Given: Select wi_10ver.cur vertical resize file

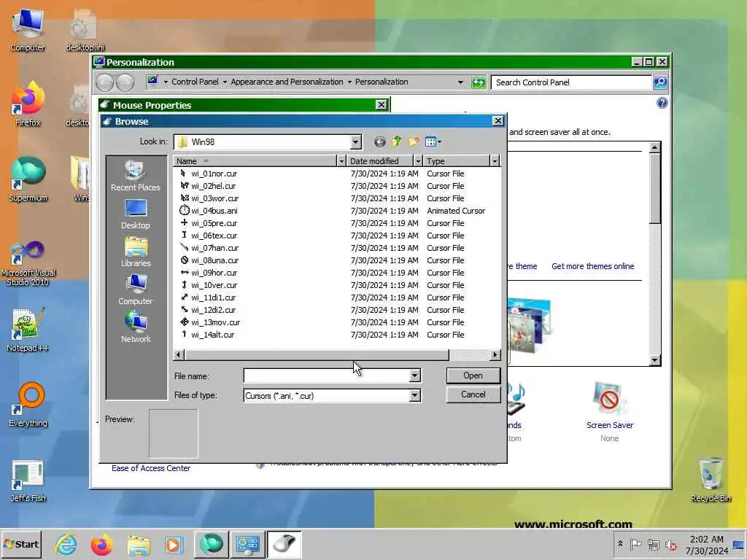Looking at the screenshot, I should [214, 285].
